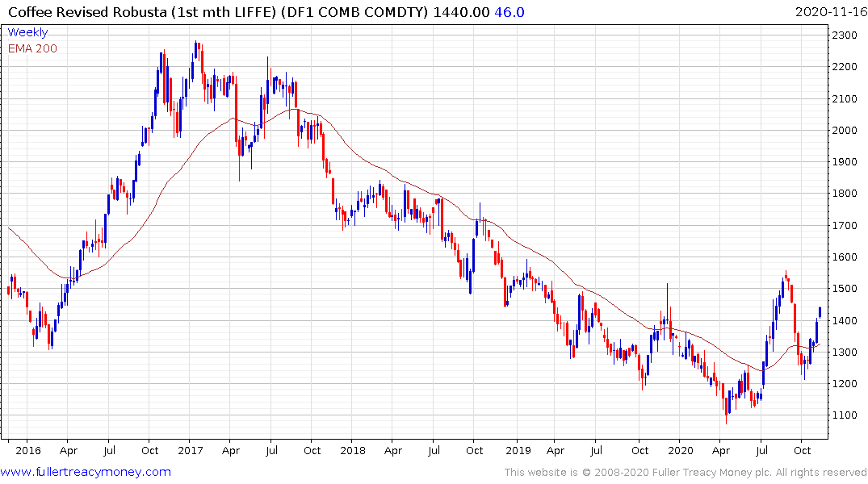This screenshot has width=868, height=484.
Task: Select the 2020 time axis label
Action: click(x=681, y=451)
